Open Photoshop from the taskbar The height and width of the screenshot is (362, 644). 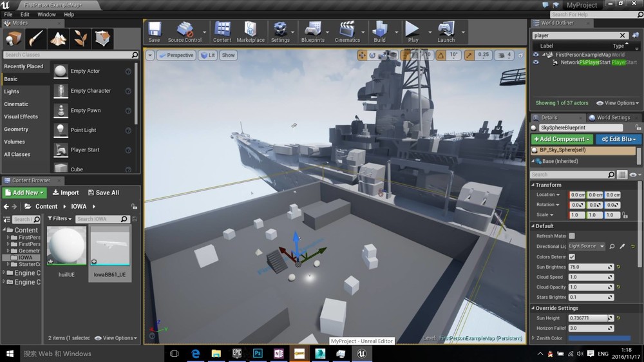(x=258, y=354)
